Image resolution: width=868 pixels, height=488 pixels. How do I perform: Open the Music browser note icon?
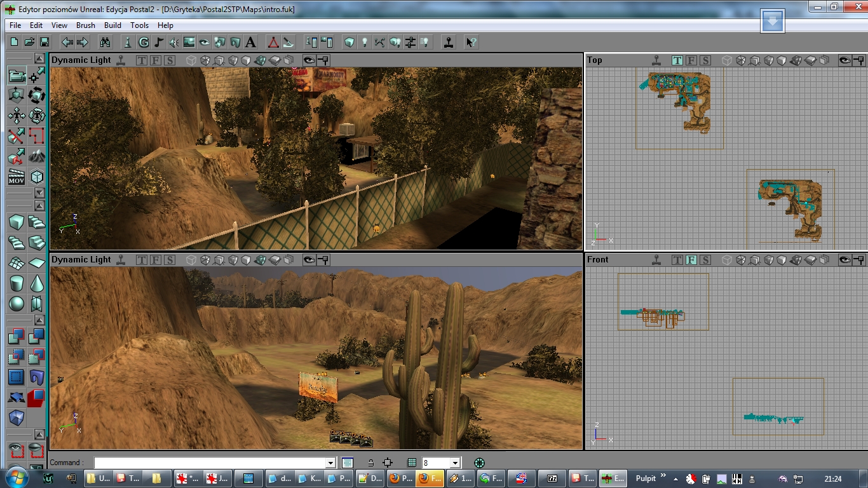pyautogui.click(x=159, y=42)
